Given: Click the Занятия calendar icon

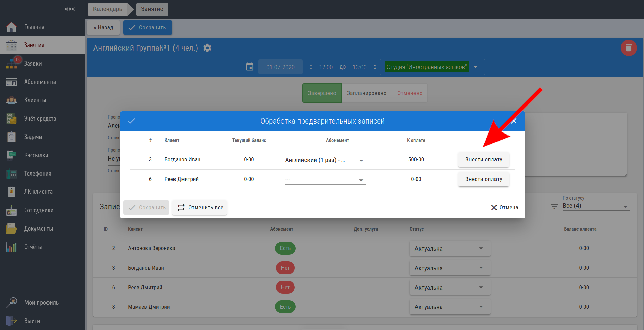Looking at the screenshot, I should [x=11, y=45].
